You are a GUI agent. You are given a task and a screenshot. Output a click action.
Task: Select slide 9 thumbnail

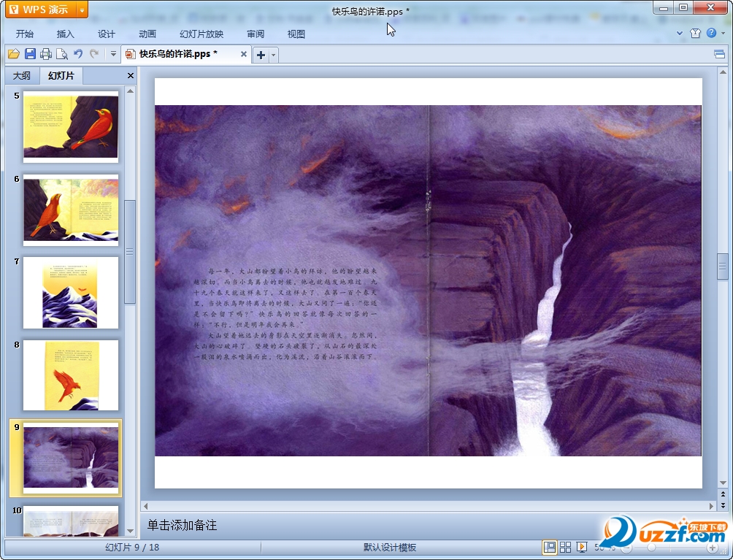[x=71, y=458]
